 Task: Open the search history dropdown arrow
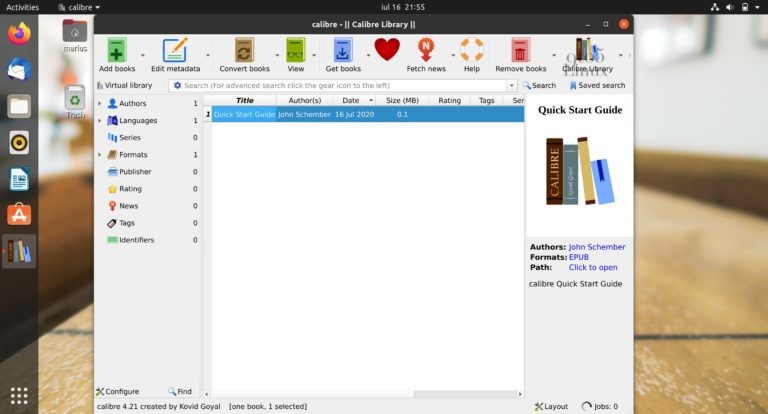(513, 86)
